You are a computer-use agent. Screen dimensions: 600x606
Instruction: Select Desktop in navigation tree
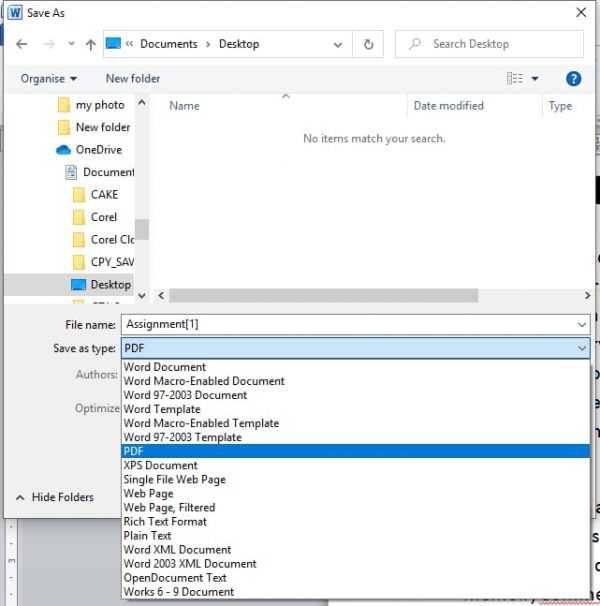point(70,284)
